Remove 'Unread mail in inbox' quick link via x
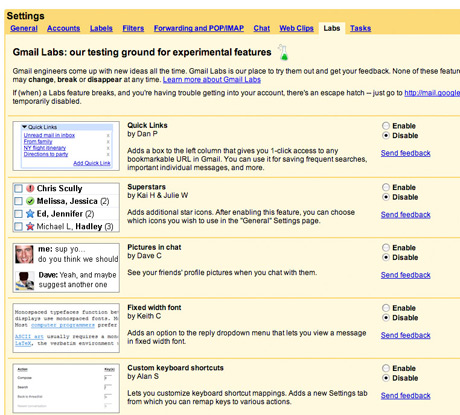This screenshot has width=460, height=415. 108,135
